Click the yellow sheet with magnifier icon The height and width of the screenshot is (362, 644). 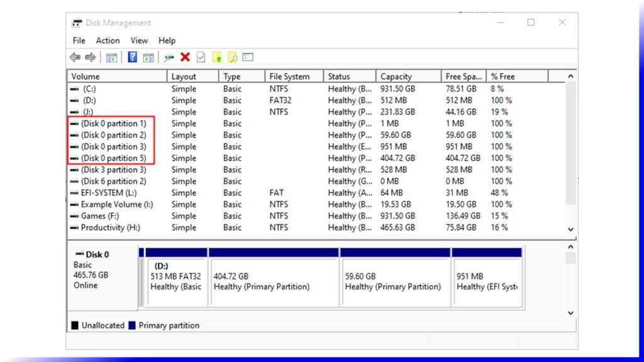232,57
